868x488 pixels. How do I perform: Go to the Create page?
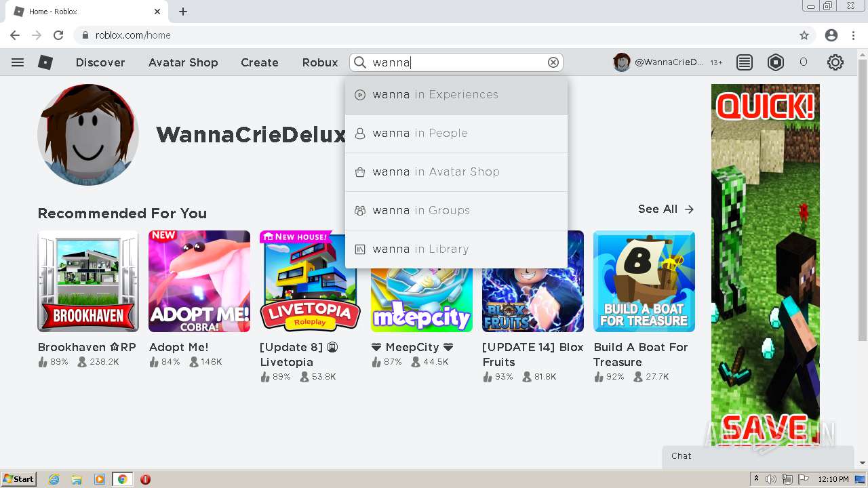click(260, 62)
